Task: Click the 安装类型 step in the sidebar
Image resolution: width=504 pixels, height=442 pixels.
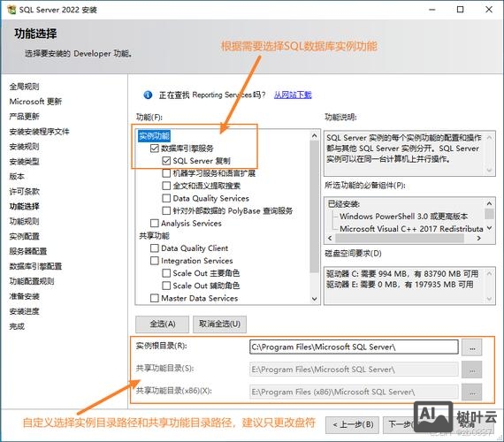Action: click(24, 162)
